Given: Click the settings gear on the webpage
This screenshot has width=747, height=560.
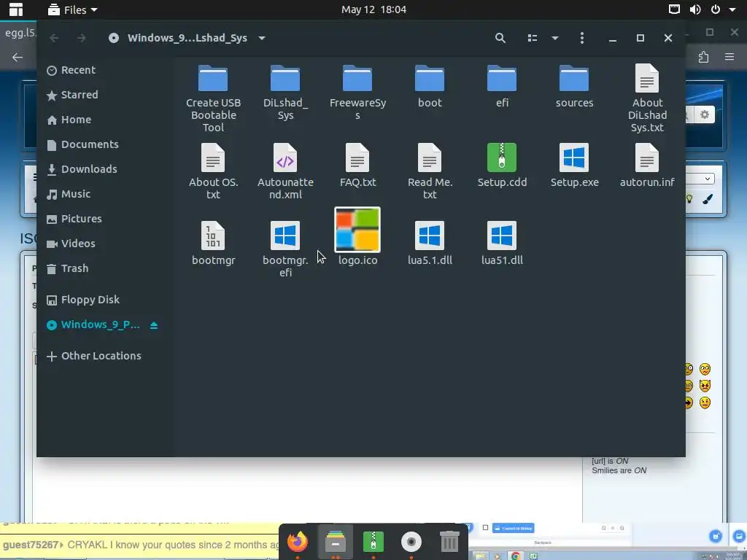Looking at the screenshot, I should click(705, 114).
